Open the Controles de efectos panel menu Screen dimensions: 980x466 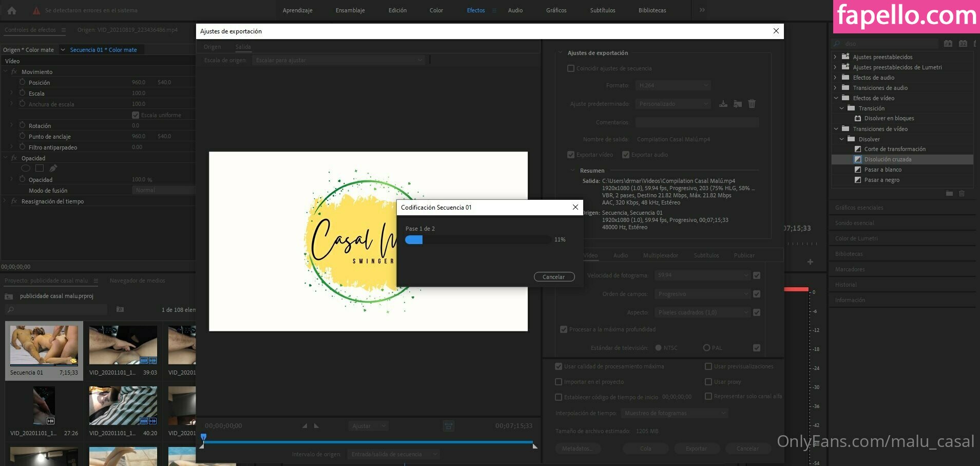tap(64, 30)
